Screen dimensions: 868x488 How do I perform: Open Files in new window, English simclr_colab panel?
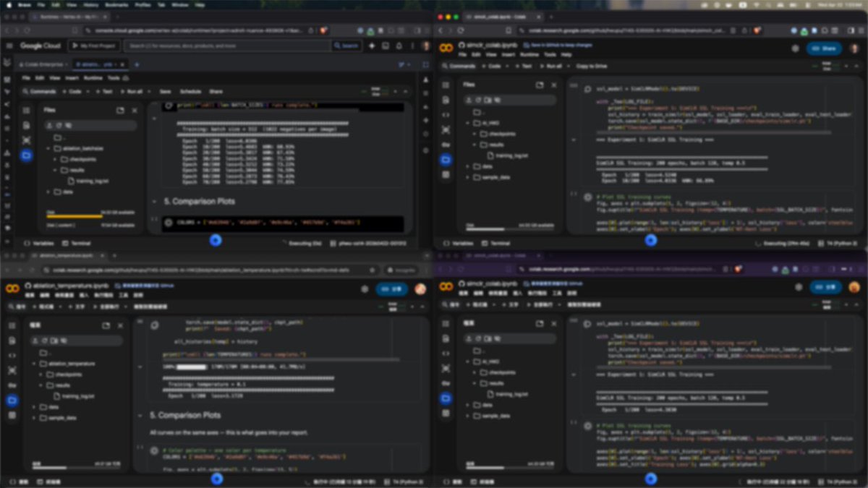coord(540,85)
